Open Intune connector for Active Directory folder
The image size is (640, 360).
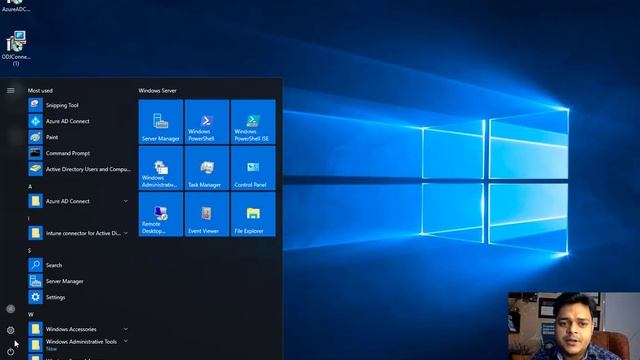pyautogui.click(x=80, y=233)
